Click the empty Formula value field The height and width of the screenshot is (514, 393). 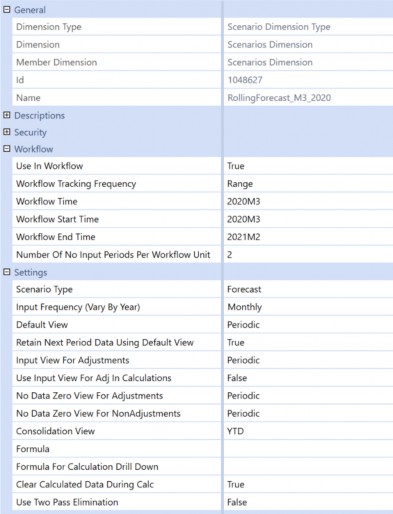[308, 449]
